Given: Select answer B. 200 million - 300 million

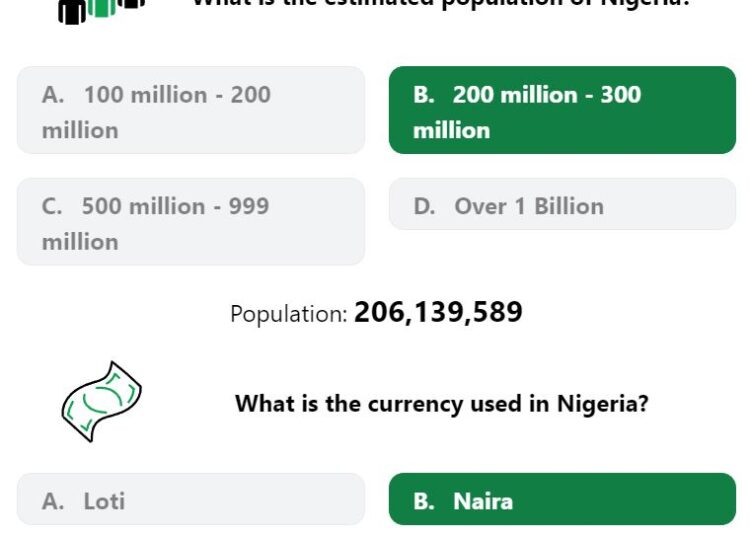Looking at the screenshot, I should click(562, 110).
